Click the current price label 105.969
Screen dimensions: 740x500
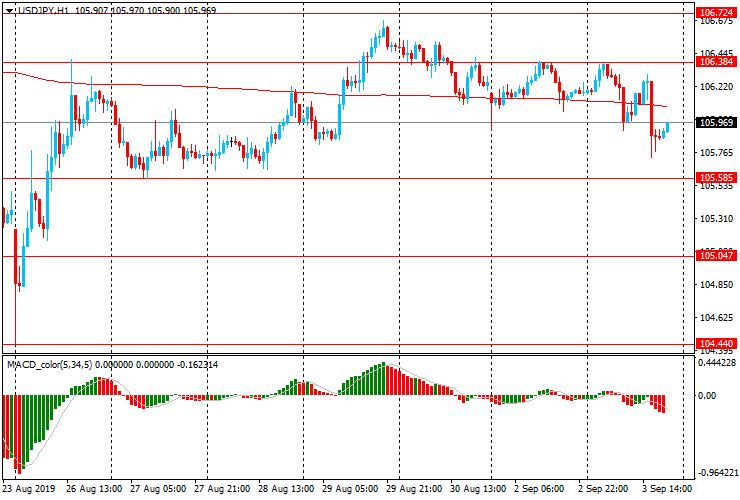[x=716, y=123]
